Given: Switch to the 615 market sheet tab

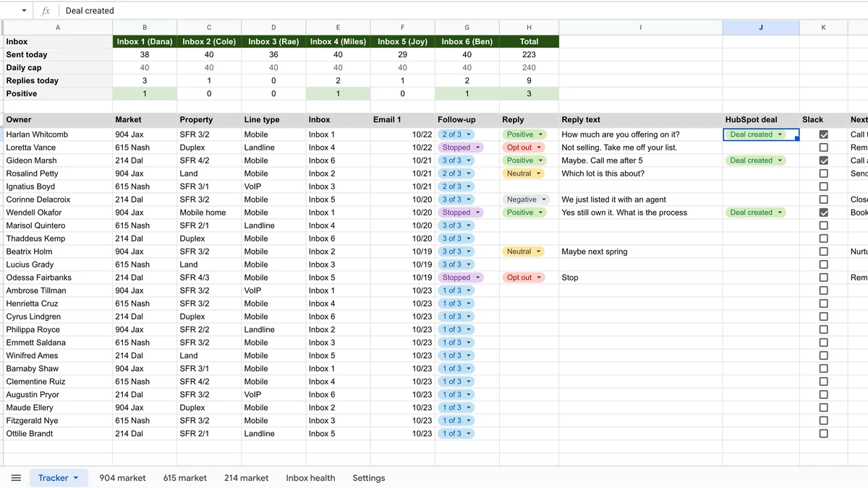Looking at the screenshot, I should click(185, 478).
